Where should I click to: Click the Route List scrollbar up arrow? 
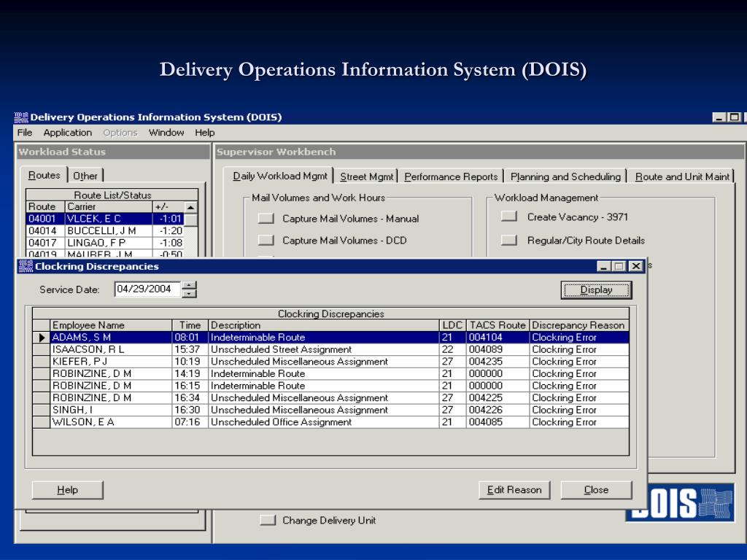[190, 207]
